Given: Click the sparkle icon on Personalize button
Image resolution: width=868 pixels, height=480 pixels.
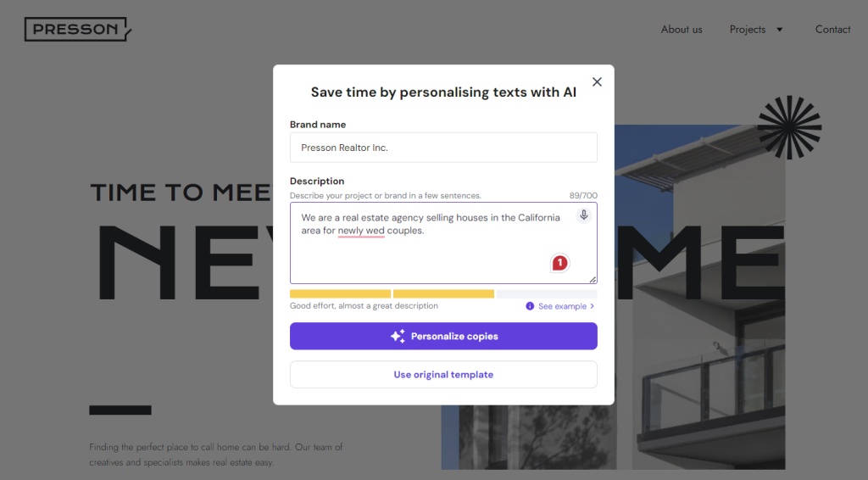Looking at the screenshot, I should point(398,337).
